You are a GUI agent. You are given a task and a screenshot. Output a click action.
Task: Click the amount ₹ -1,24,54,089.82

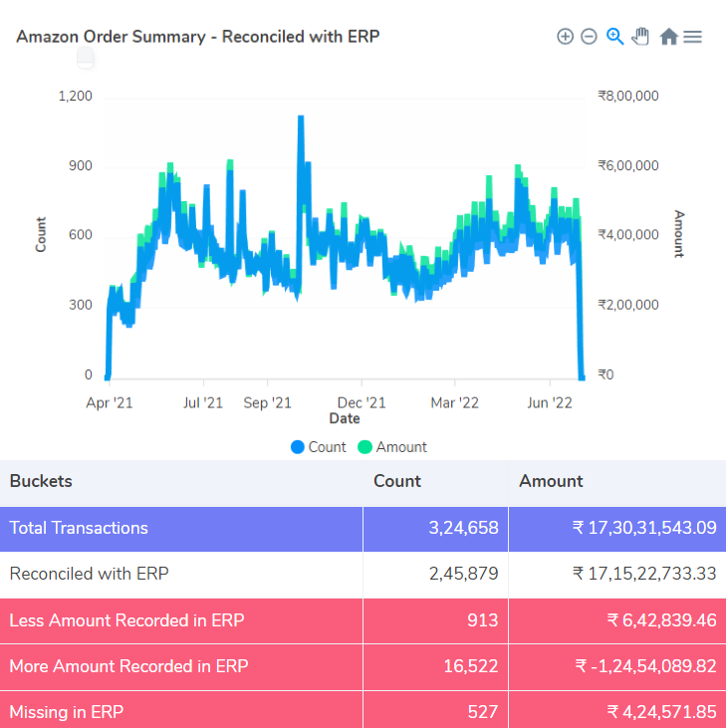[645, 666]
